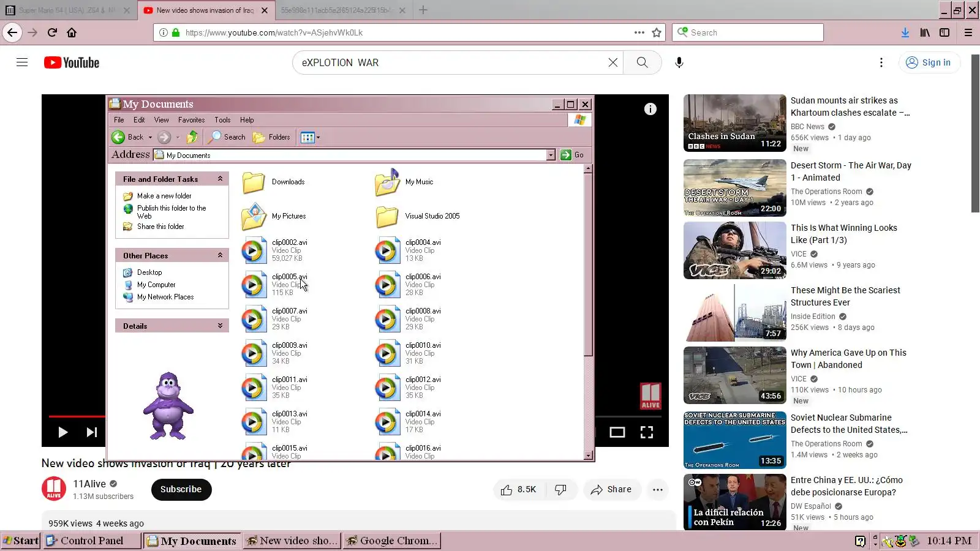Click the Share button under the video
Viewport: 980px width, 551px height.
pyautogui.click(x=611, y=489)
